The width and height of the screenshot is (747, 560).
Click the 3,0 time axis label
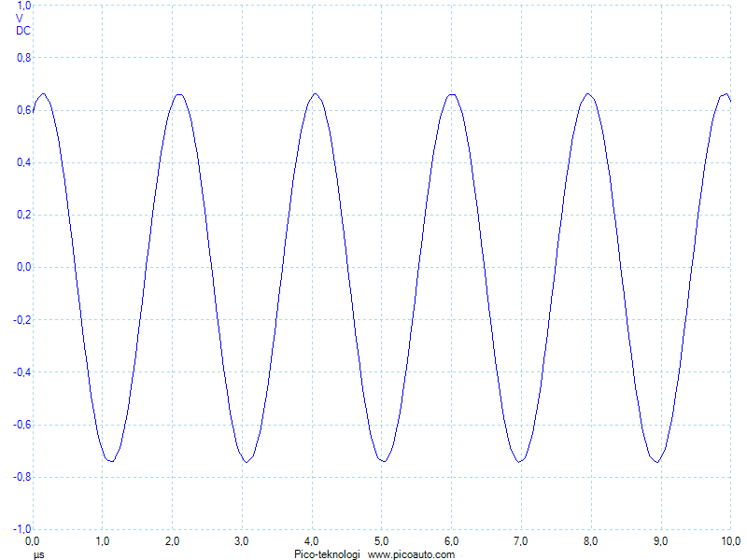(x=242, y=541)
